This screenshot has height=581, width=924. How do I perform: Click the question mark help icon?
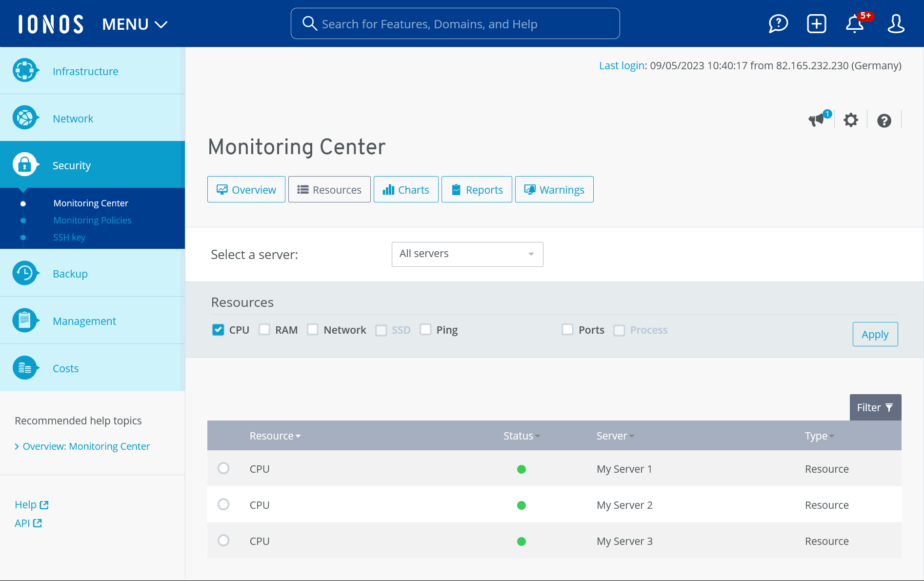(x=884, y=120)
